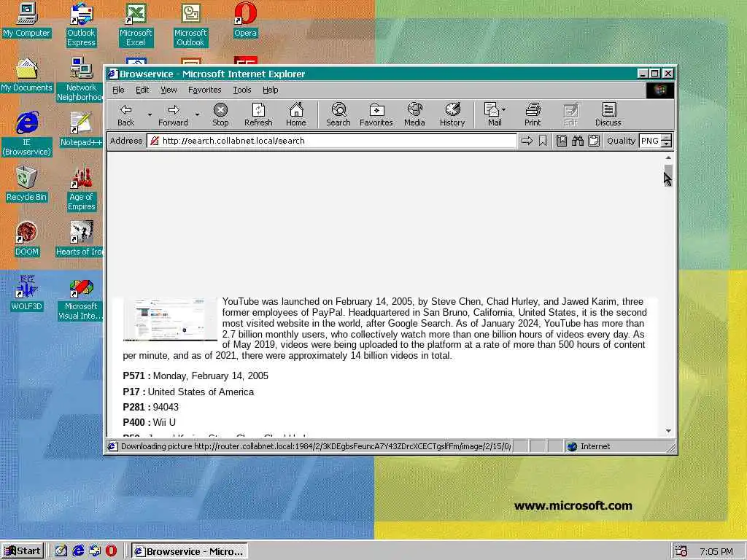This screenshot has height=560, width=747.
Task: Select the Hearts of Iron desktop icon
Action: pyautogui.click(x=80, y=239)
